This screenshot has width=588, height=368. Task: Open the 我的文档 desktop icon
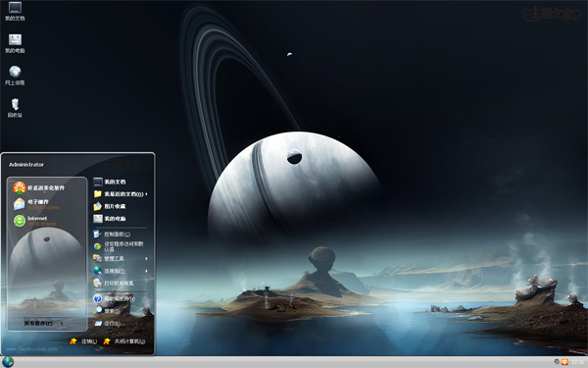(x=15, y=11)
